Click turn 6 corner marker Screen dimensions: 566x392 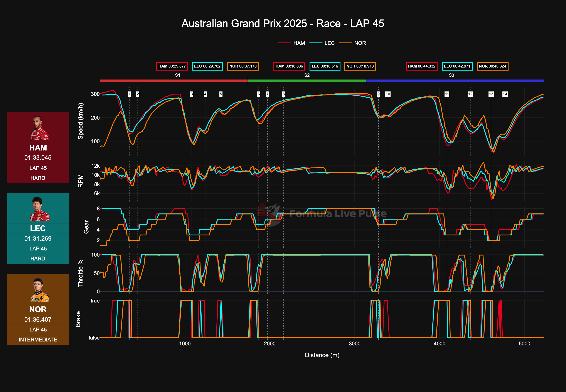coord(259,94)
